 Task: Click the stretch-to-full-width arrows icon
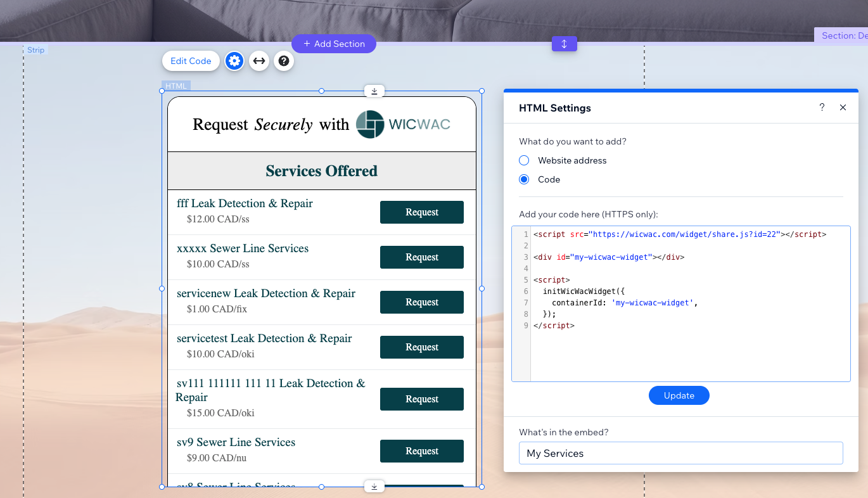click(259, 61)
